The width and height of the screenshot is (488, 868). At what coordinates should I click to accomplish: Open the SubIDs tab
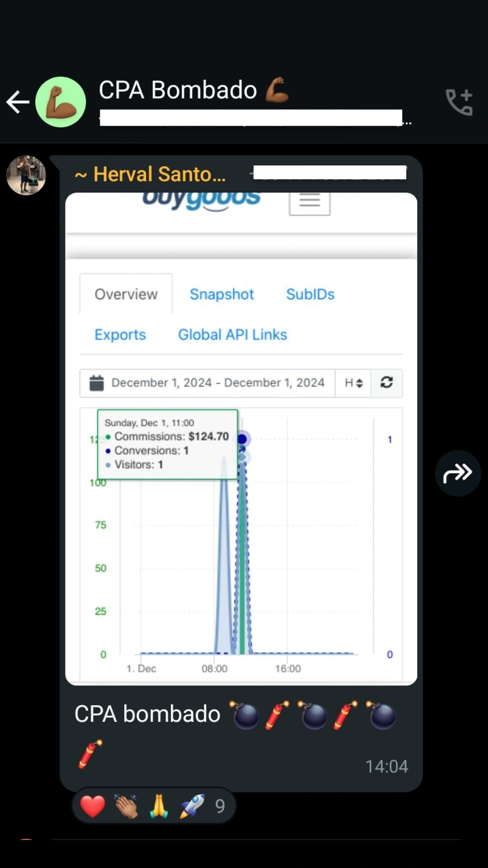(310, 294)
